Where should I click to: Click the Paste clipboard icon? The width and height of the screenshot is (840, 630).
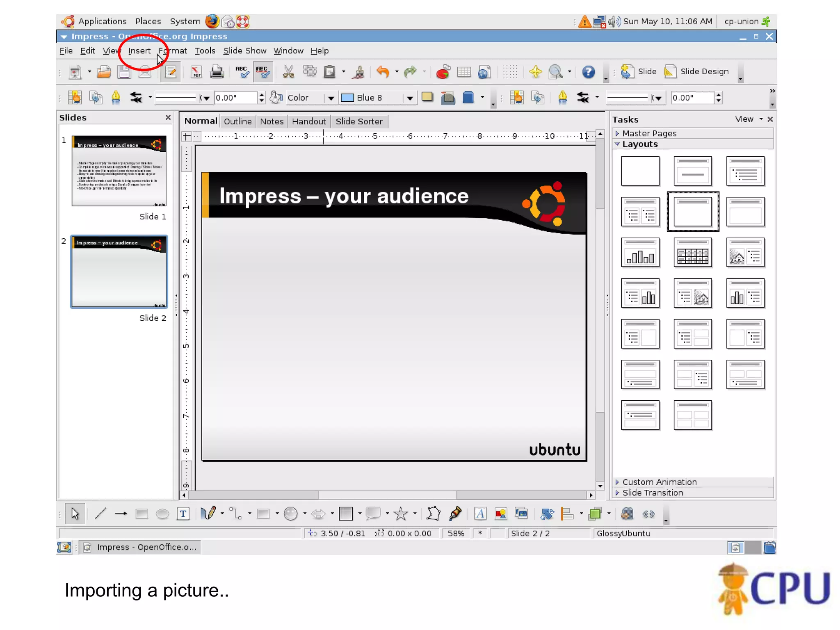[x=330, y=72]
